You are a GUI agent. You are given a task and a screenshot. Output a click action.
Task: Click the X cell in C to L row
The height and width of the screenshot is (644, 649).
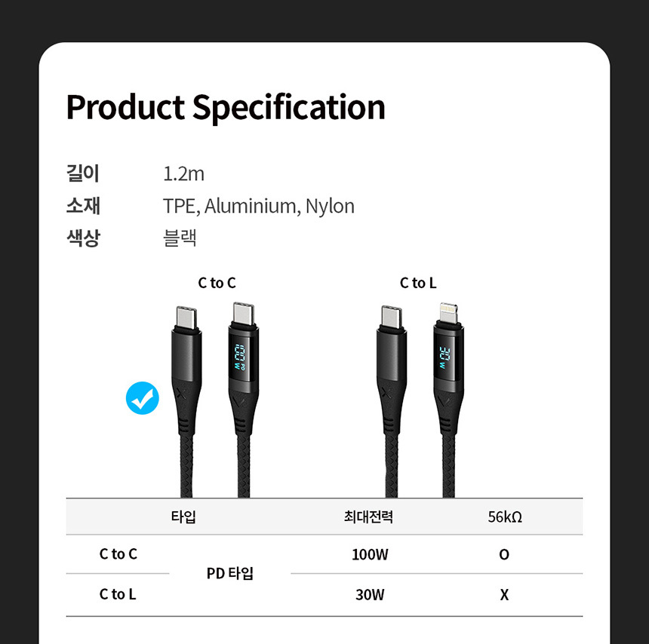[x=504, y=595]
